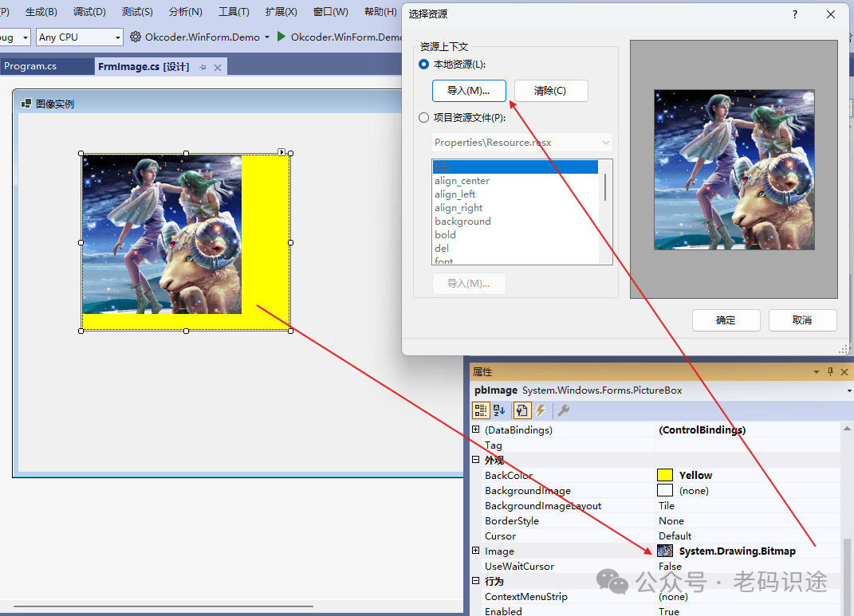854x616 pixels.
Task: Select the PictureBox on the form
Action: point(186,242)
